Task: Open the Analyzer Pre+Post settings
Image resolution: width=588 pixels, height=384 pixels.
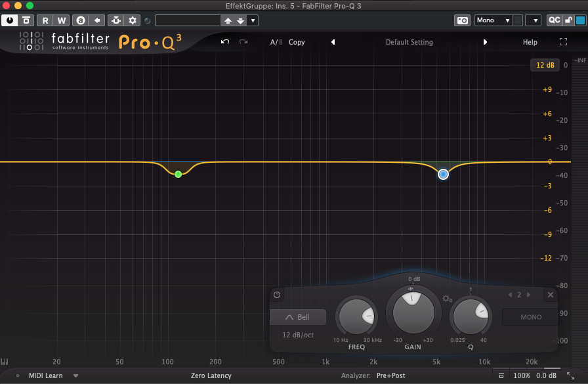Action: [390, 375]
